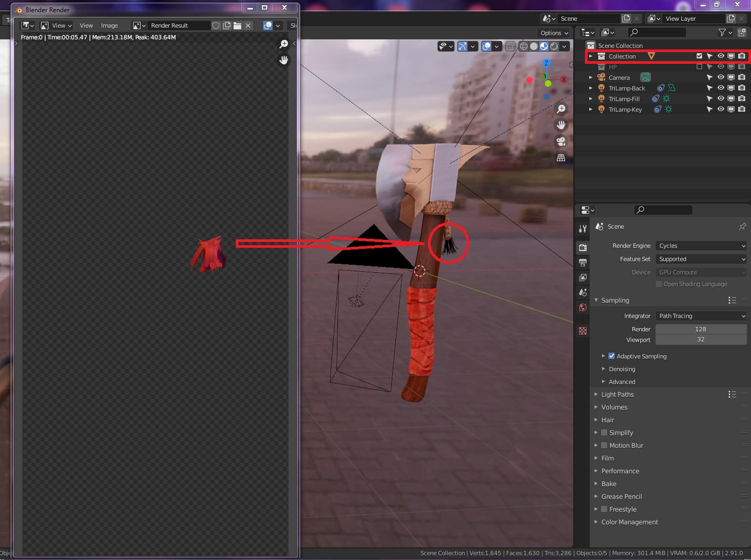Viewport: 751px width, 560px height.
Task: Open the Render Engine dropdown
Action: tap(701, 246)
